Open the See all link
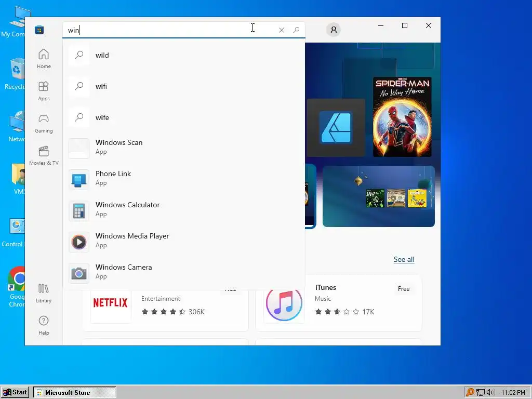The width and height of the screenshot is (532, 399). pos(404,260)
